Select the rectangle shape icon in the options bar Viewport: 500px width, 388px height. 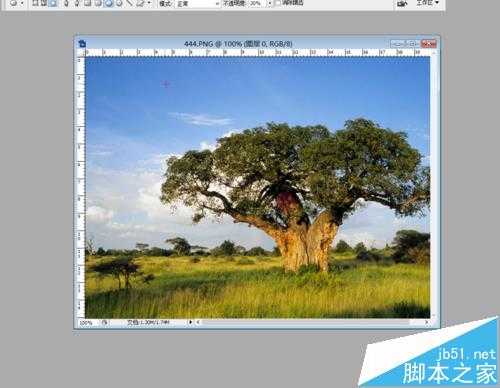click(88, 3)
